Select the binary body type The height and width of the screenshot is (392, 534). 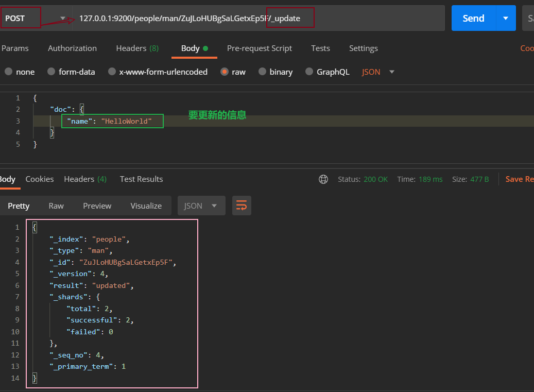pyautogui.click(x=275, y=72)
